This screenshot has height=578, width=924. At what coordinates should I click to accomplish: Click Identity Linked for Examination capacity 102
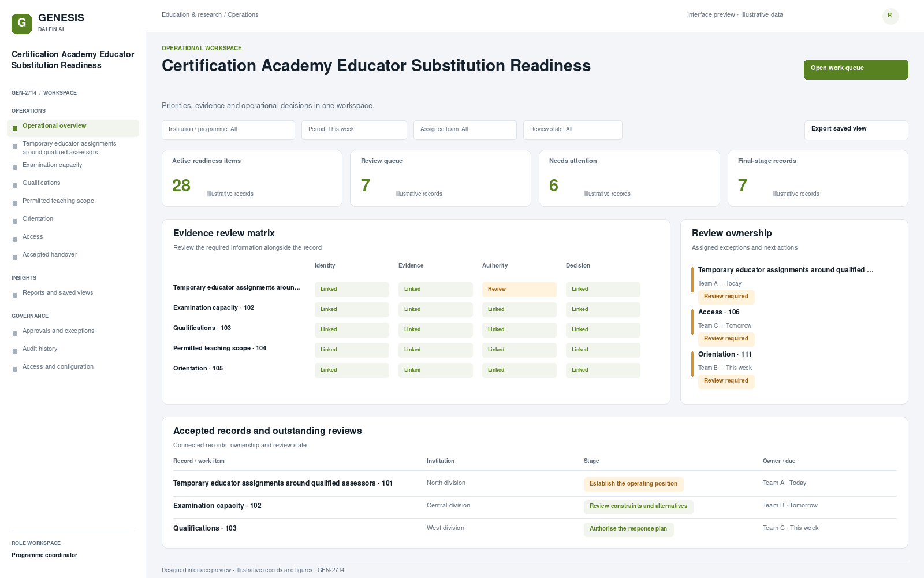352,310
